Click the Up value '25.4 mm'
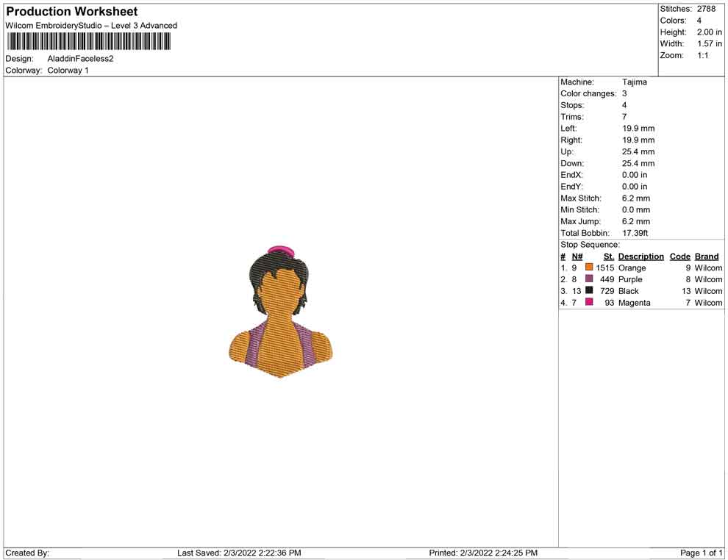The width and height of the screenshot is (728, 560). [638, 151]
